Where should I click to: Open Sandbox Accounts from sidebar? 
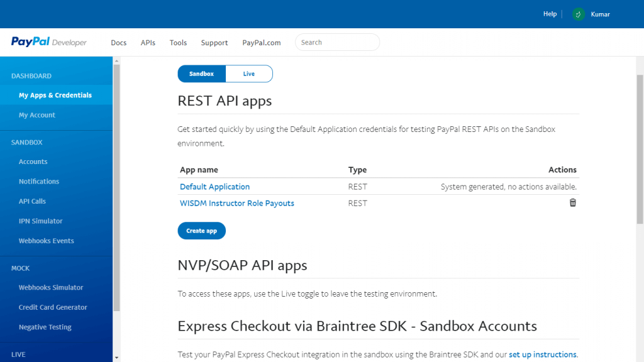click(x=33, y=162)
